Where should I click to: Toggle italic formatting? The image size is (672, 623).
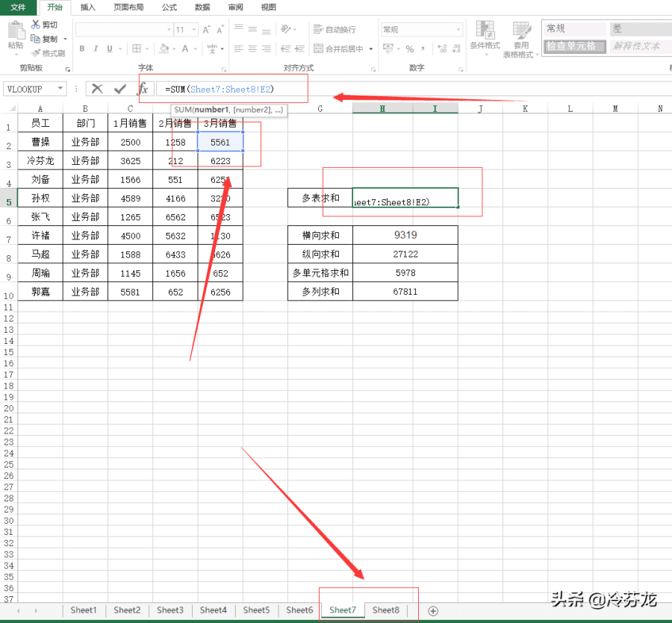tap(96, 48)
